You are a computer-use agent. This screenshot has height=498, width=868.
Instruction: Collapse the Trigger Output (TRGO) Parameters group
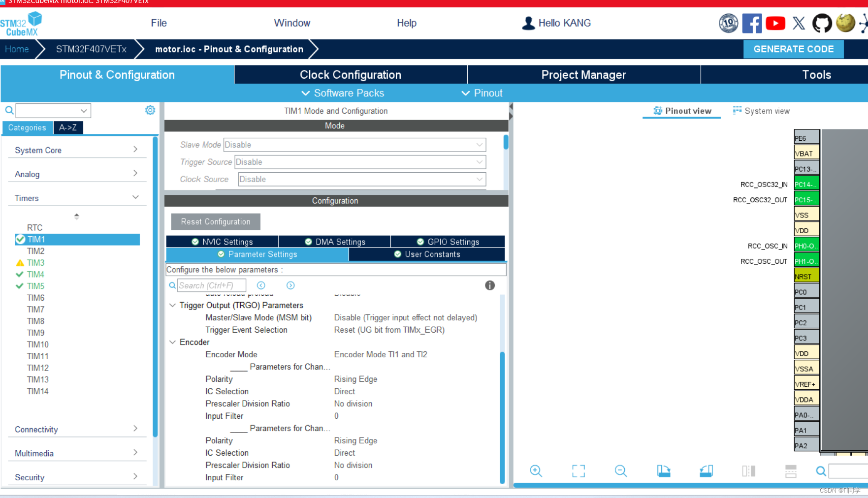172,305
